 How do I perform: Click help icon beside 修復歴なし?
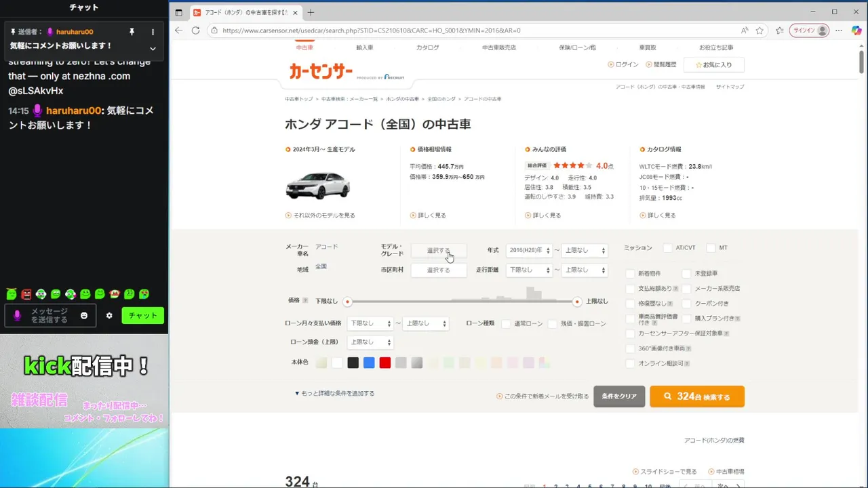pyautogui.click(x=671, y=304)
